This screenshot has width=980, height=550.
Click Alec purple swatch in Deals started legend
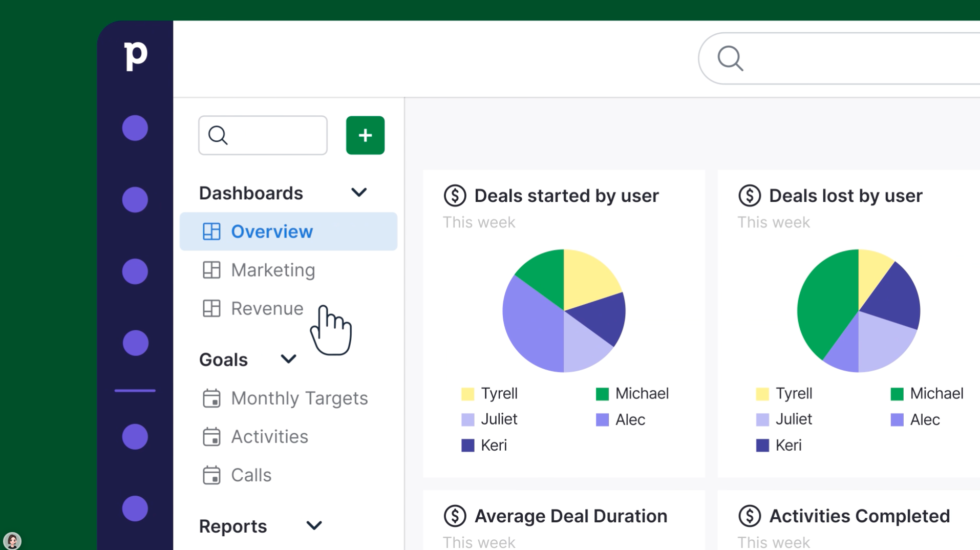click(602, 420)
